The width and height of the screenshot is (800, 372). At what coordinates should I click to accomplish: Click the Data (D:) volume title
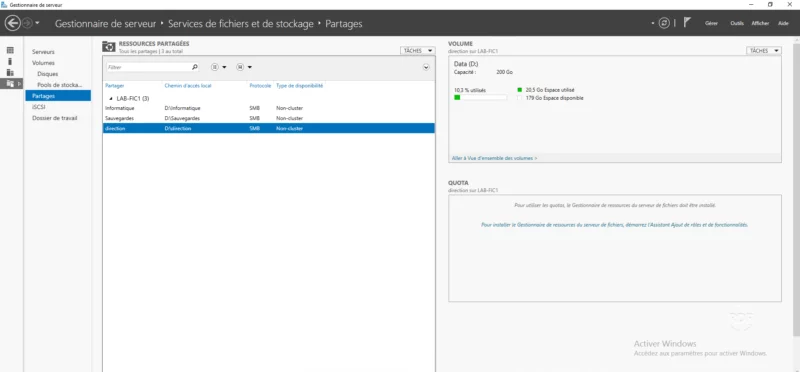point(466,64)
